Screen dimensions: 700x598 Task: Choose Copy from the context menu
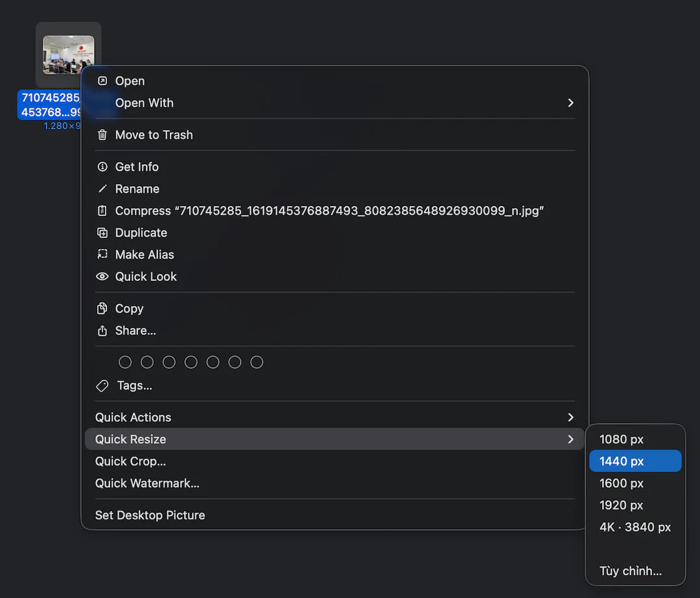coord(335,309)
